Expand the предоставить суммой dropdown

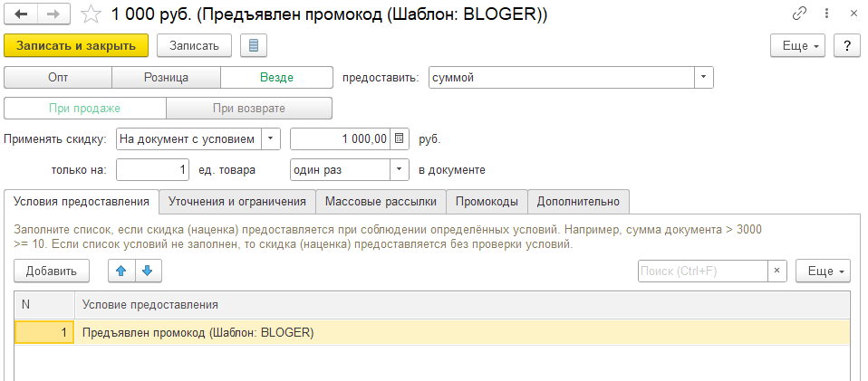[704, 78]
